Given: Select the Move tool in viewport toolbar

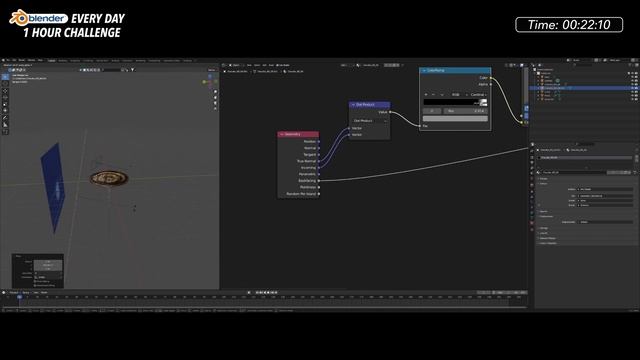Looking at the screenshot, I should click(5, 91).
